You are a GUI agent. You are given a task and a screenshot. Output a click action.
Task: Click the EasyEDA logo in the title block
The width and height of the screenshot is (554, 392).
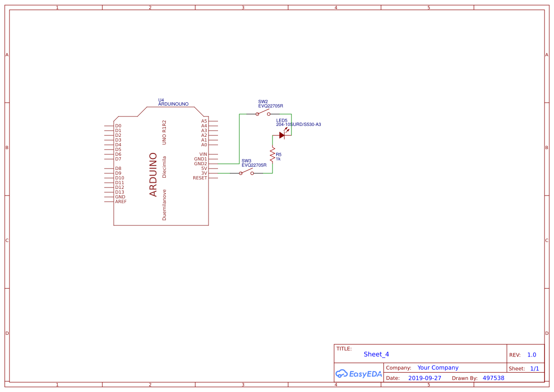[x=359, y=374]
